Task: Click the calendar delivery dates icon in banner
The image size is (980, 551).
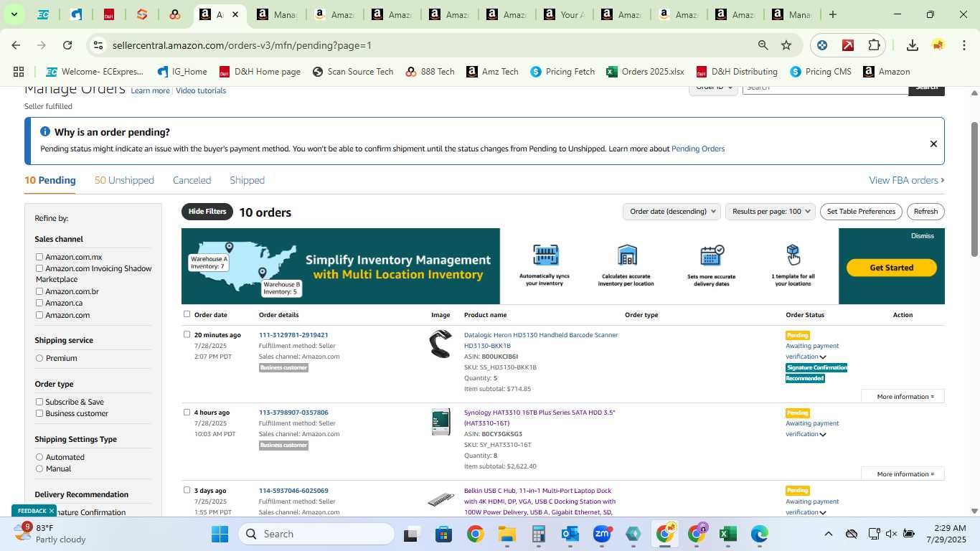Action: [x=712, y=255]
